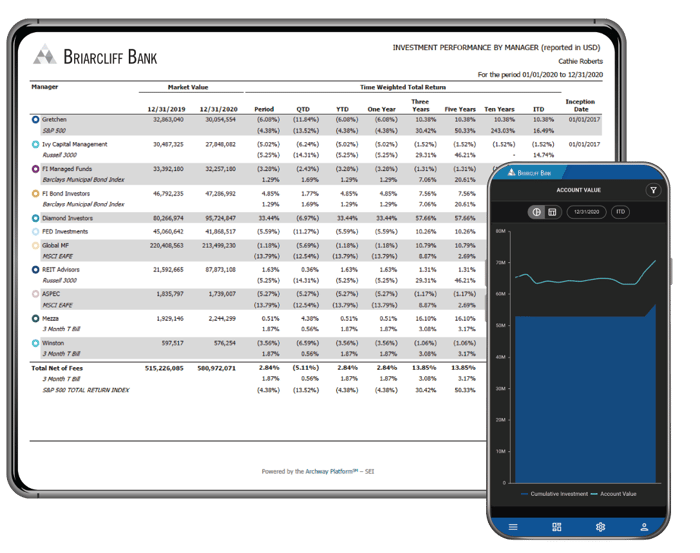This screenshot has width=700, height=553.
Task: Click MSCI EAFE benchmark under Global MF
Action: click(x=57, y=256)
